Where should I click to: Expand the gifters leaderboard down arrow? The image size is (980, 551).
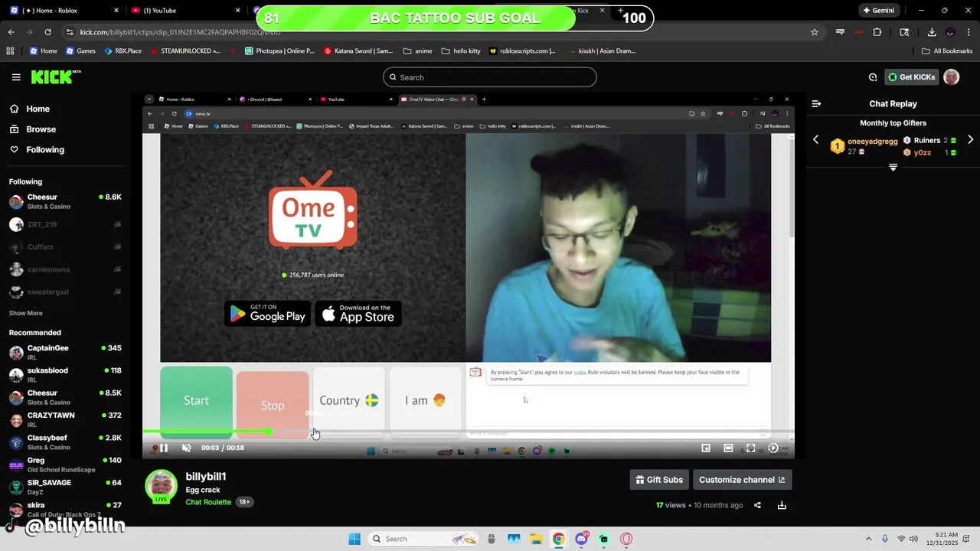coord(893,167)
